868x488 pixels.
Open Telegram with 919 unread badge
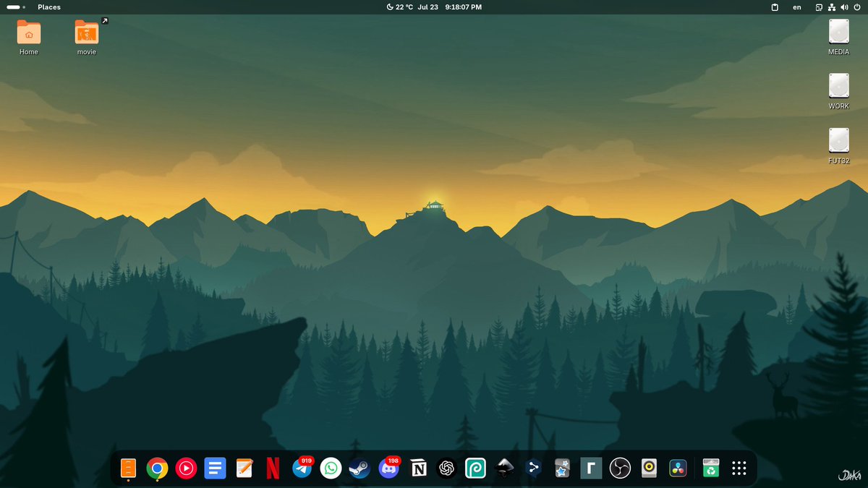click(302, 468)
